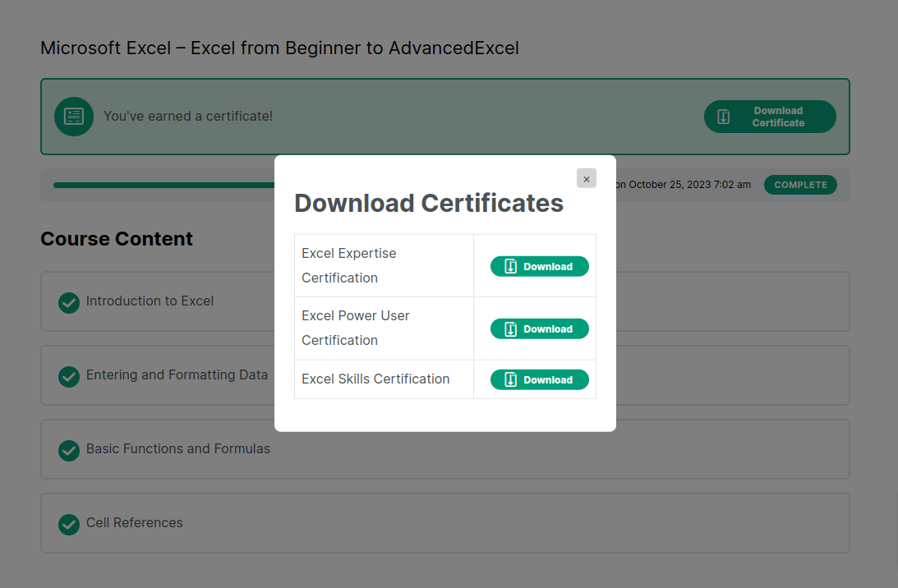Open Basic Functions and Formulas lesson
Screen dimensions: 898x588
pos(177,449)
